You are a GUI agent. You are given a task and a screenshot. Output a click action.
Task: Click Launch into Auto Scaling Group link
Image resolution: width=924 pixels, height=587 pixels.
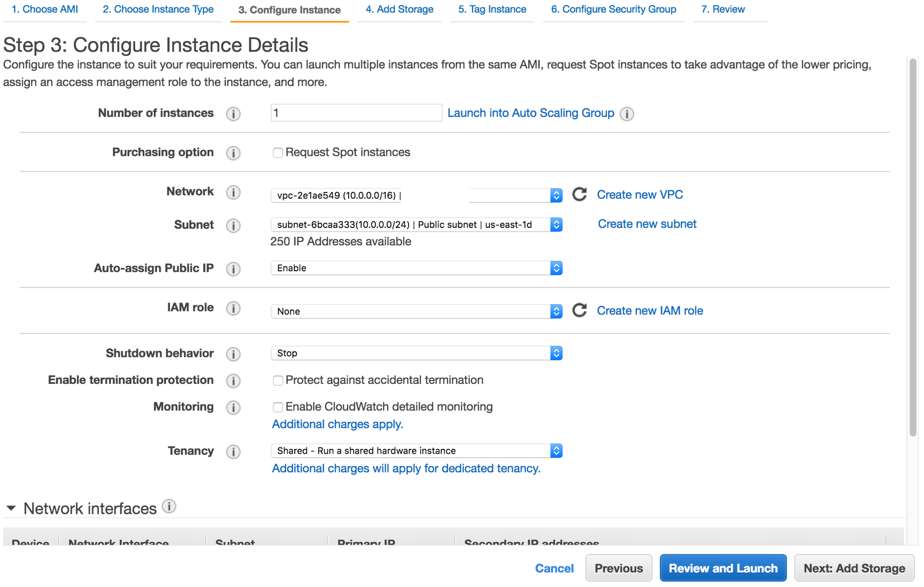[x=531, y=113]
